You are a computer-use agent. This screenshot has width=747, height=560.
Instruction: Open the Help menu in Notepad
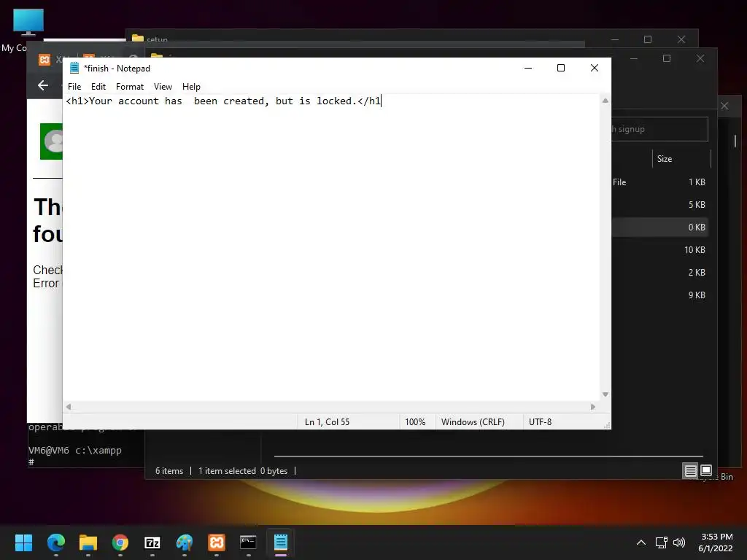click(191, 87)
